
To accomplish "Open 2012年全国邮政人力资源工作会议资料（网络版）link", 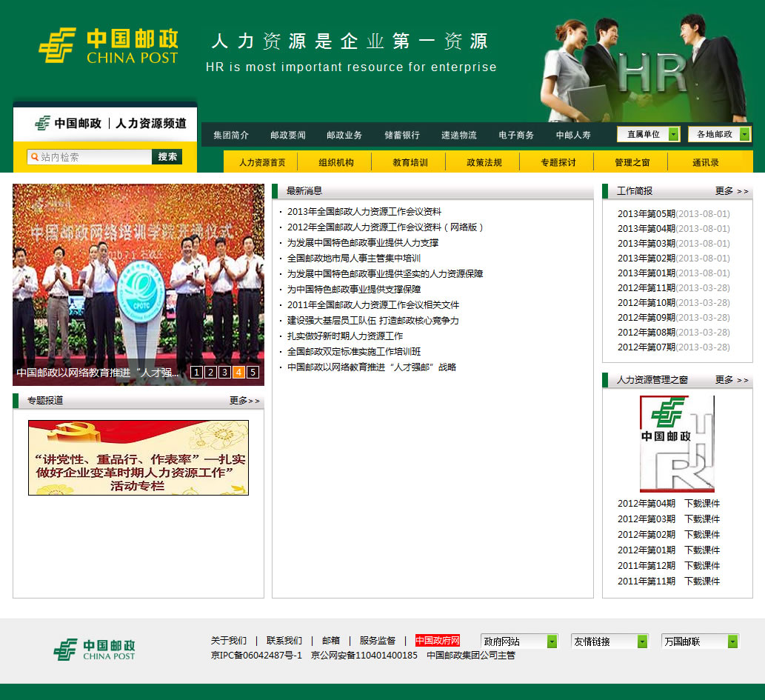I will click(x=385, y=227).
